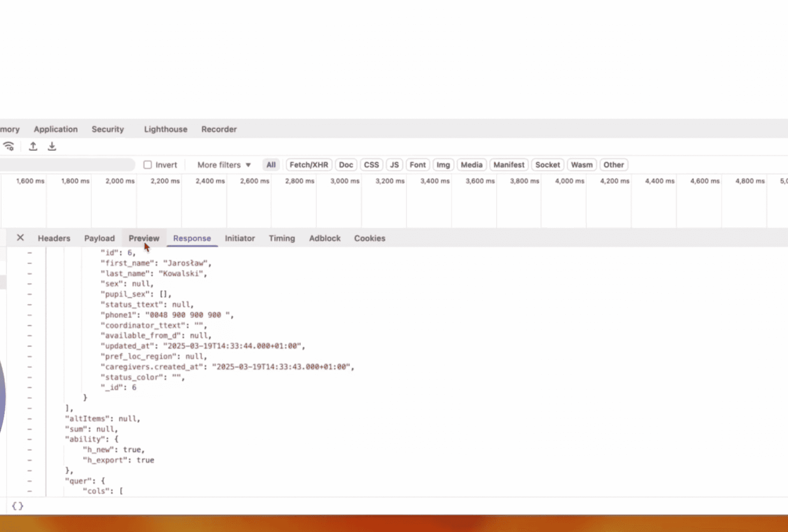This screenshot has height=532, width=788.
Task: Click the "last_name": "Kowalski" line
Action: 154,274
